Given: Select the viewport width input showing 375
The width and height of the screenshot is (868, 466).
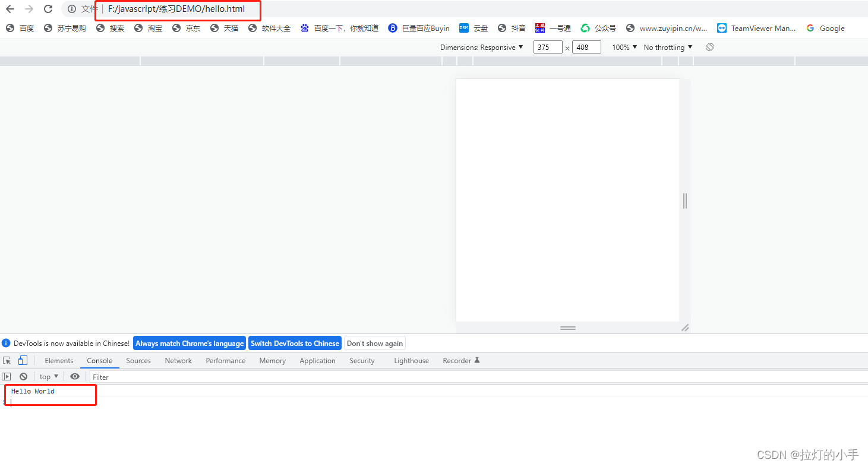Looking at the screenshot, I should (x=548, y=47).
